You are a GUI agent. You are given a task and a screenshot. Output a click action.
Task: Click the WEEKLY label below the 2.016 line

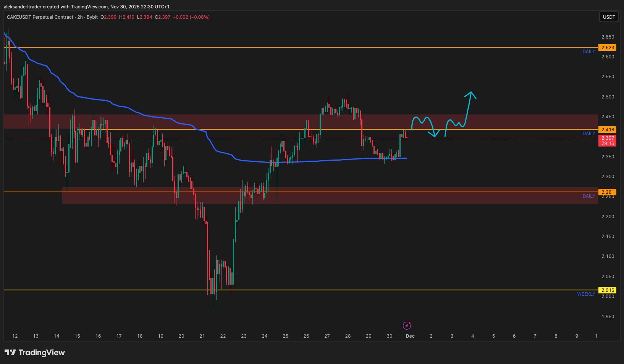point(586,294)
